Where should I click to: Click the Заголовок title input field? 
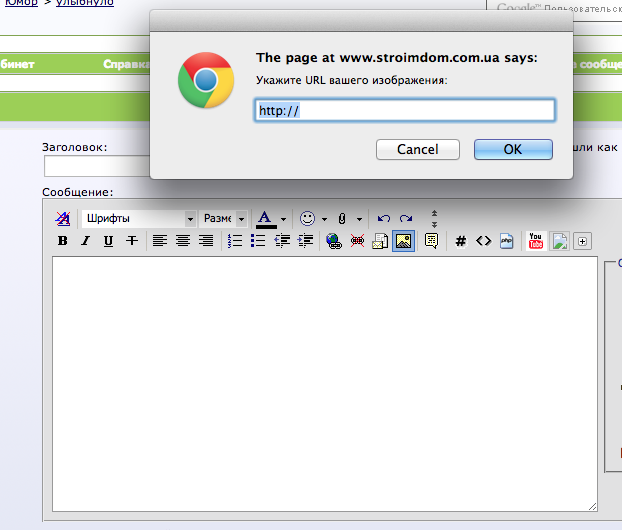(97, 166)
